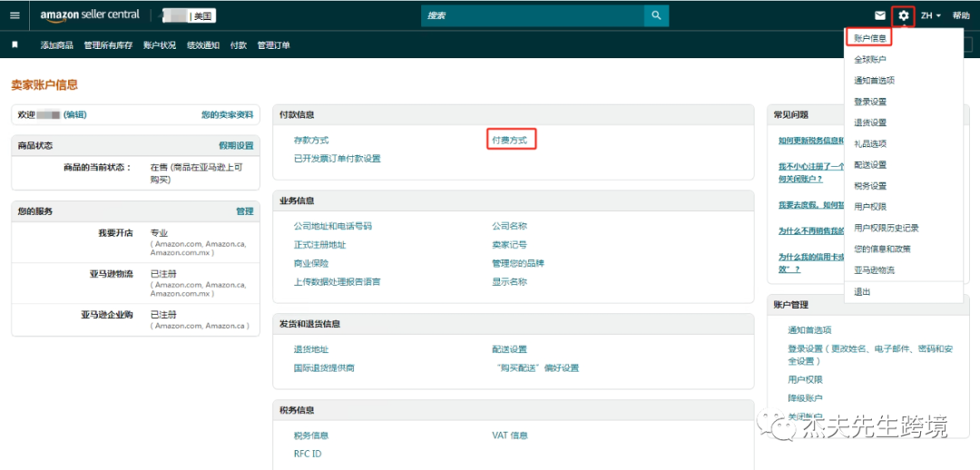Open the 正式注册地址 link

tap(320, 244)
